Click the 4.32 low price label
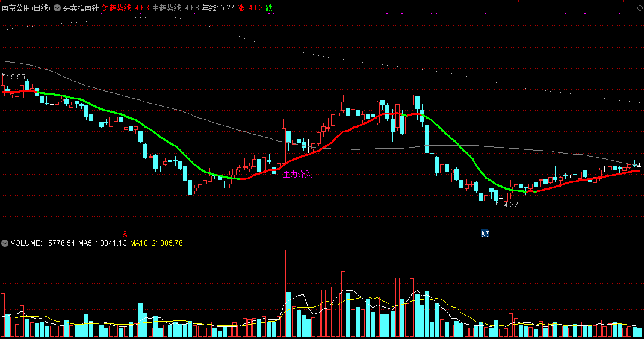This screenshot has width=644, height=339. click(511, 205)
